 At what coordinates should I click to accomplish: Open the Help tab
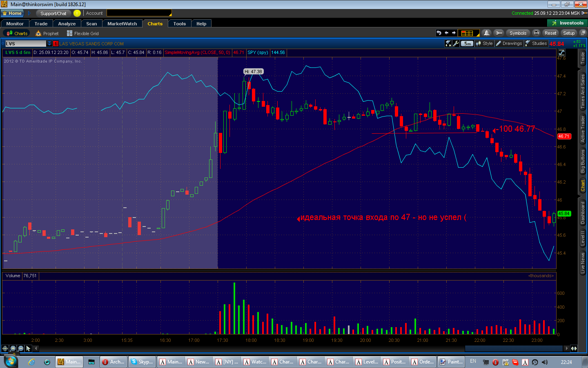point(201,24)
